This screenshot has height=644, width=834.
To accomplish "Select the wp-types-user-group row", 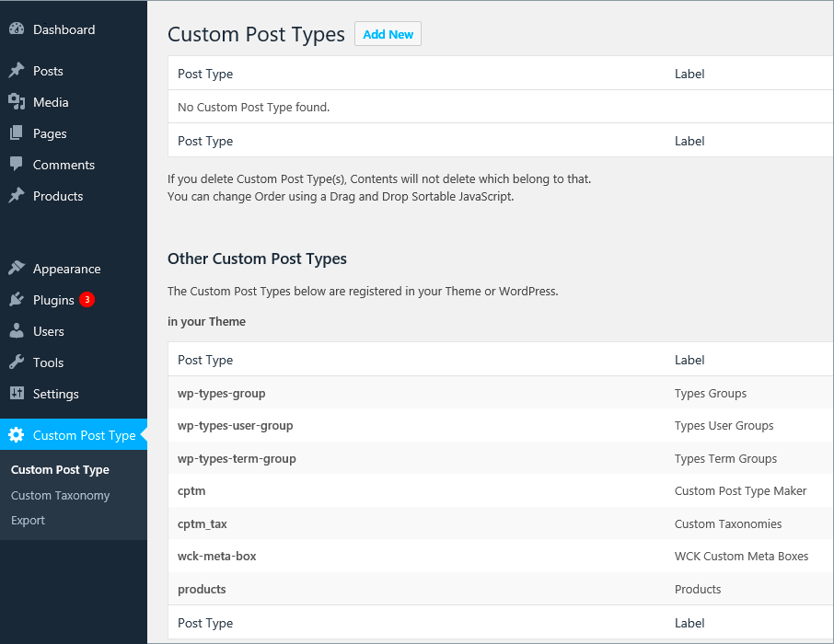I will pos(501,425).
